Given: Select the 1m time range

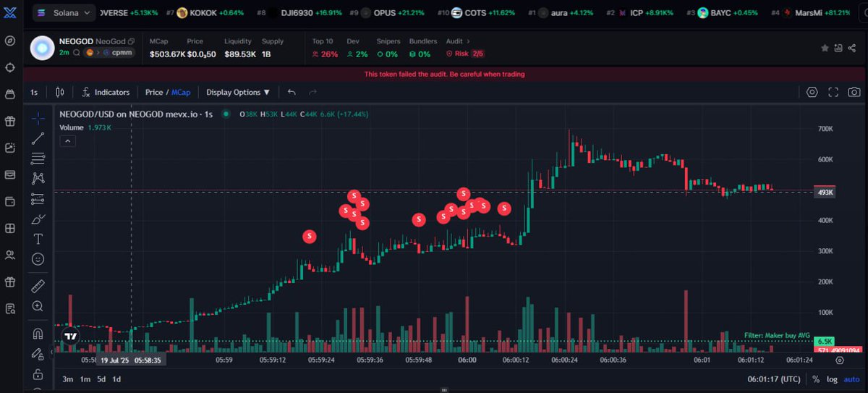Looking at the screenshot, I should pyautogui.click(x=85, y=379).
